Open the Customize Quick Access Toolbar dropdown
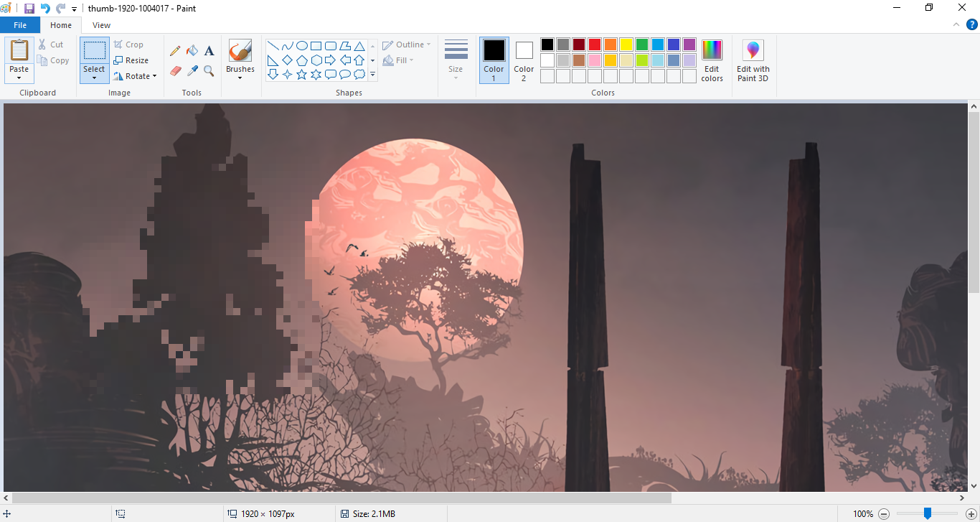980x522 pixels. [x=75, y=9]
